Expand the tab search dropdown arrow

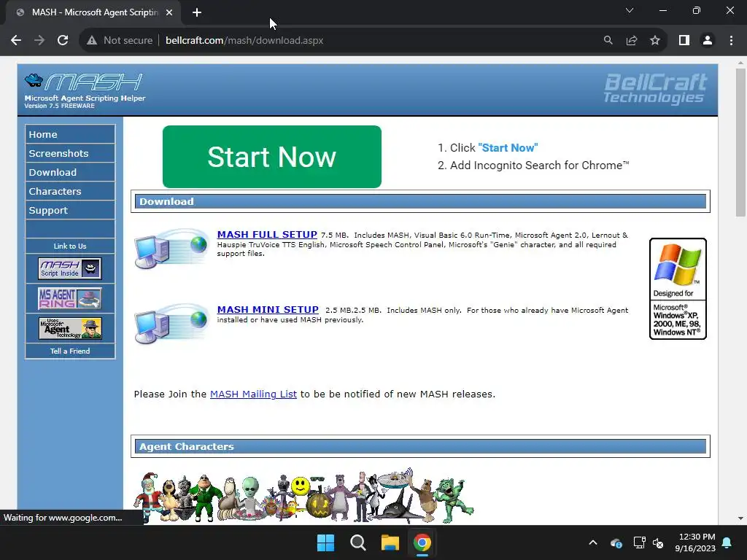point(630,10)
